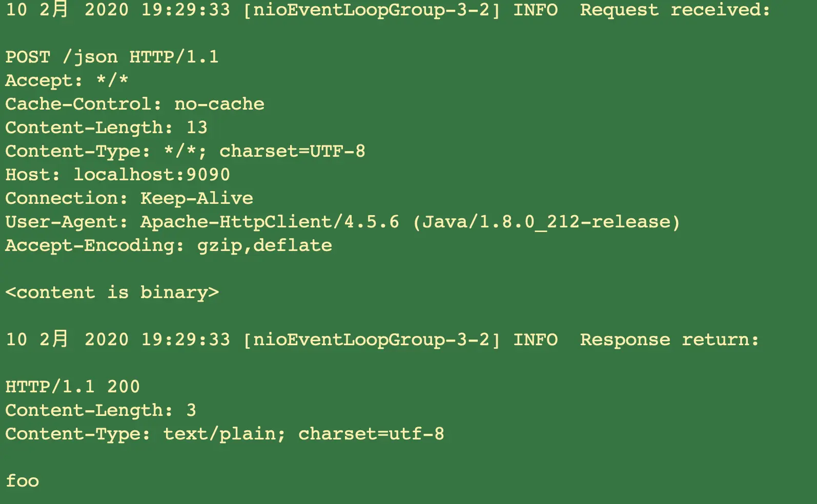Click the 'Content-Length: 13' request header
Screen dimensions: 817x504
(x=107, y=128)
